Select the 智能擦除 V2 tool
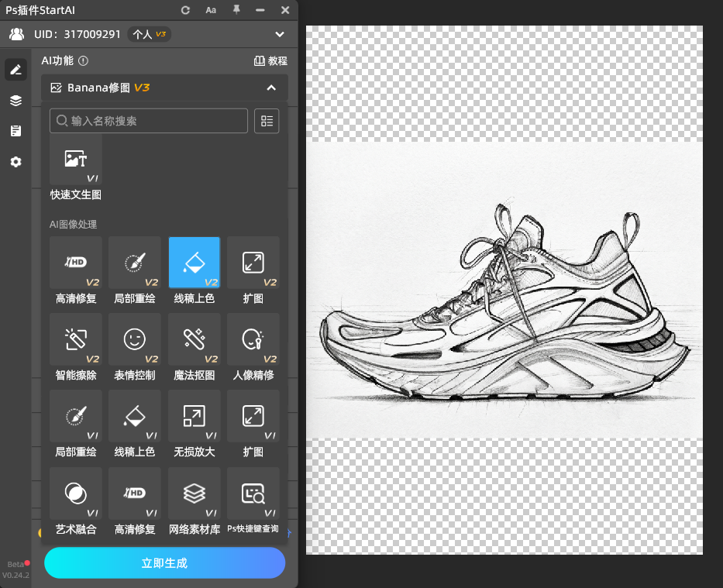The height and width of the screenshot is (588, 723). tap(76, 347)
